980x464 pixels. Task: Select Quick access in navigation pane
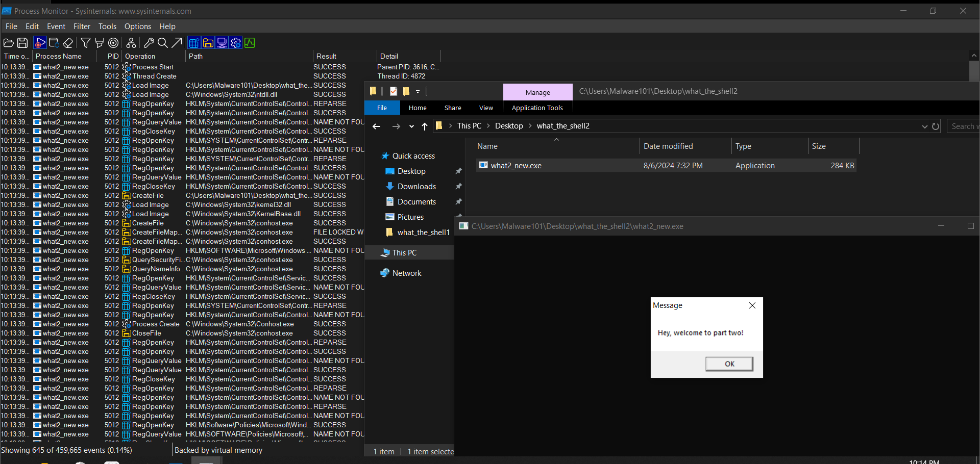pyautogui.click(x=413, y=156)
